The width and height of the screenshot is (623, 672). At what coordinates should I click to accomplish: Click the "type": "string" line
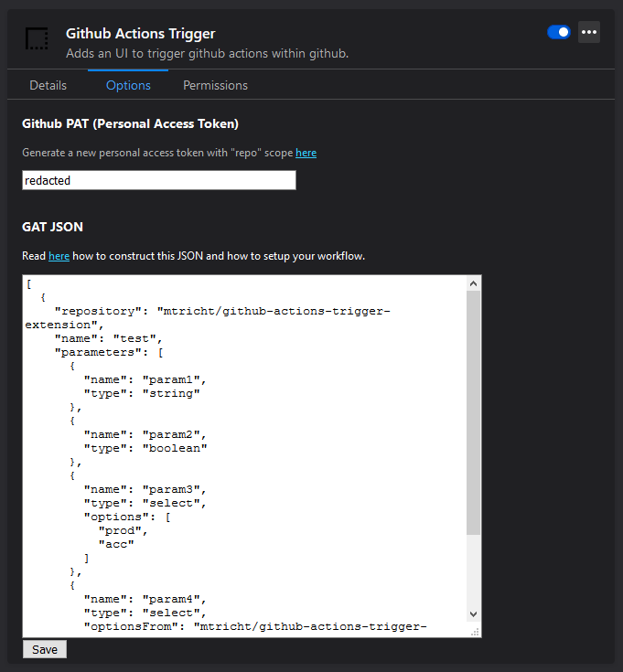142,393
